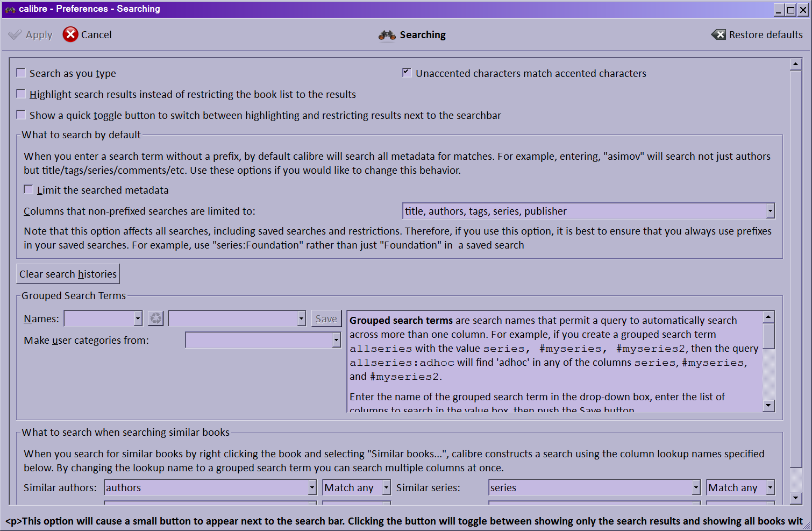Open the Similar authors column dropdown
812x531 pixels.
pyautogui.click(x=312, y=487)
